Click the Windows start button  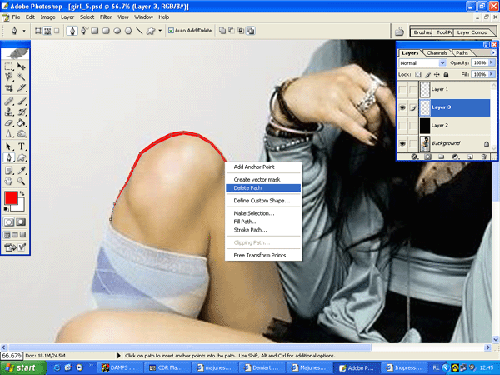(23, 368)
